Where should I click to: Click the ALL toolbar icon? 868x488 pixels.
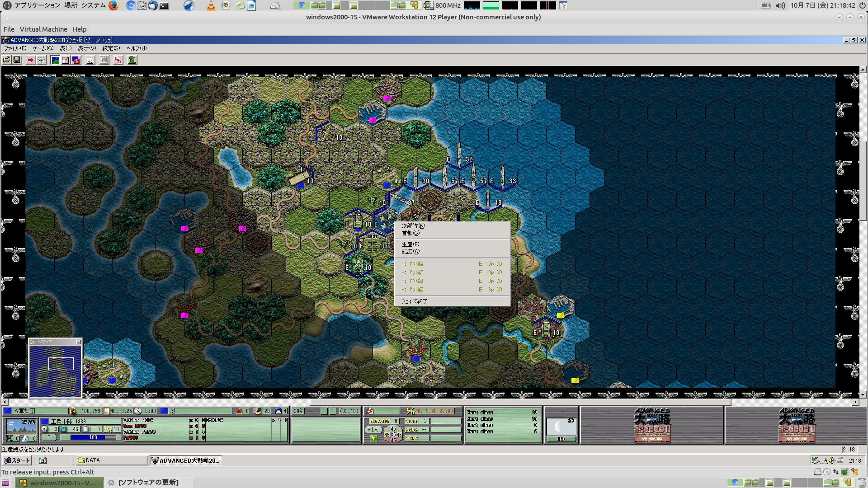104,60
